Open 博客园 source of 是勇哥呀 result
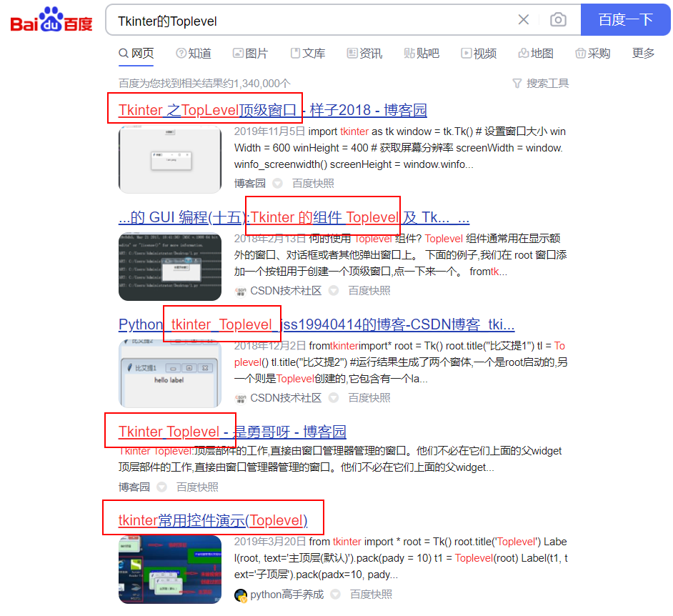 [134, 487]
